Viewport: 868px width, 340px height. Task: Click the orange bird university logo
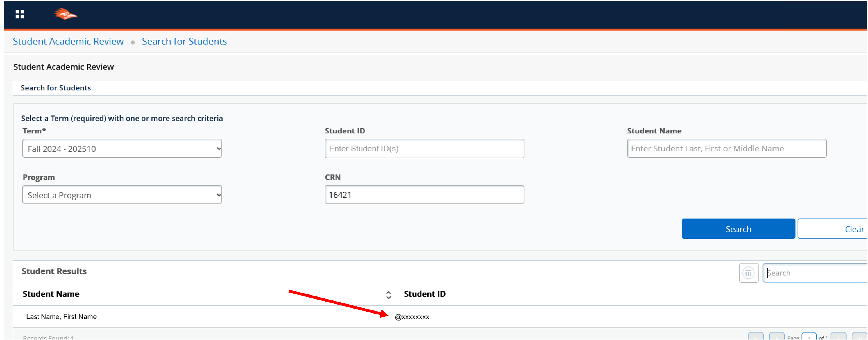[x=65, y=15]
